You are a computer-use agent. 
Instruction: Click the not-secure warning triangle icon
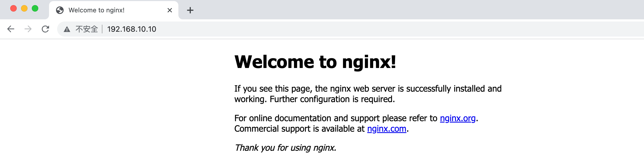[x=67, y=29]
